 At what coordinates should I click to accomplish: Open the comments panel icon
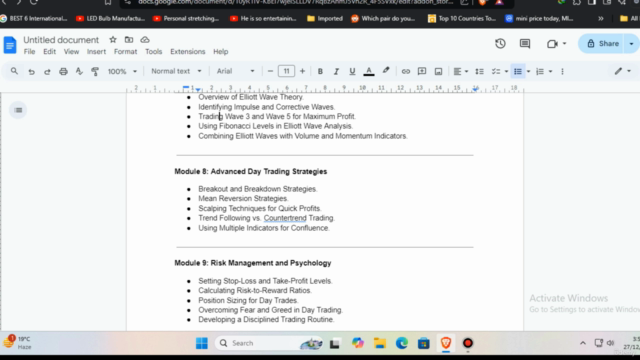tap(525, 44)
